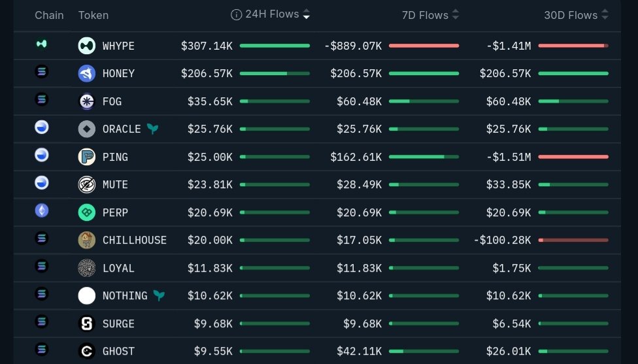Image resolution: width=638 pixels, height=364 pixels.
Task: Click the FOG token icon
Action: pyautogui.click(x=87, y=101)
